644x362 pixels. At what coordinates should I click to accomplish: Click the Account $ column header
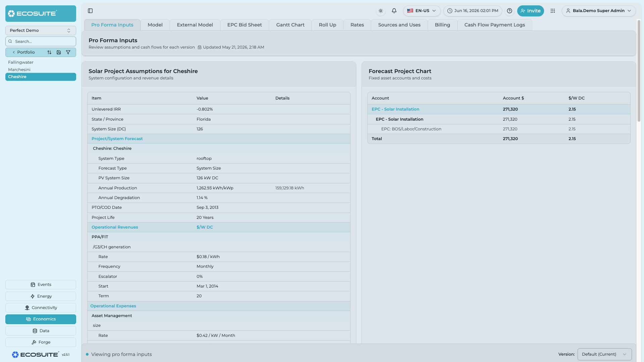[513, 98]
